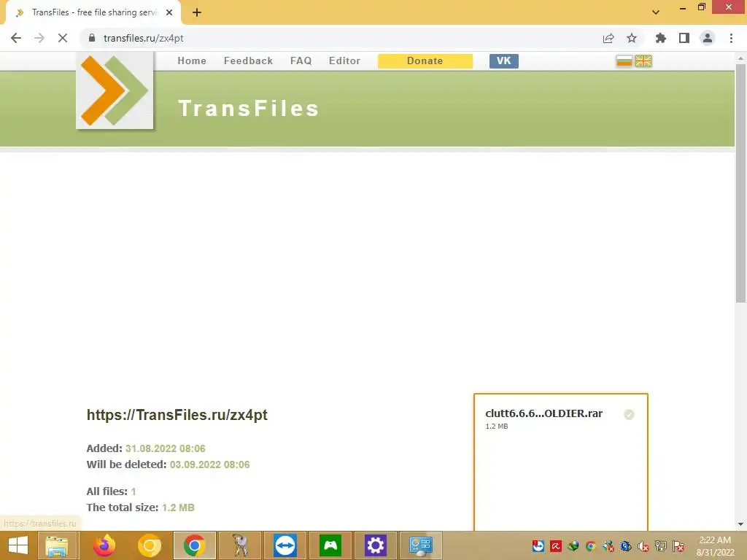Image resolution: width=747 pixels, height=560 pixels.
Task: Close the TransFiles browser tab
Action: coord(169,12)
